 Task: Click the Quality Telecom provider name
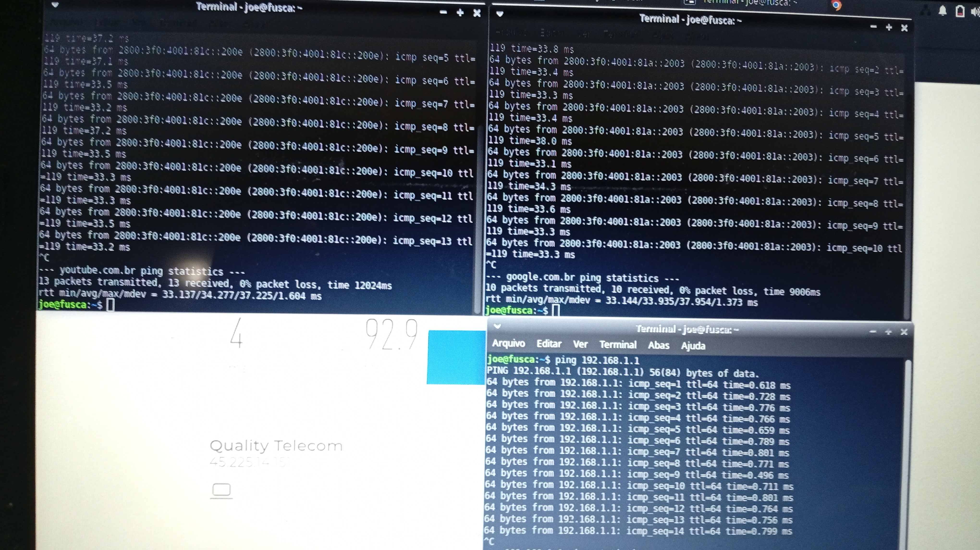tap(276, 446)
